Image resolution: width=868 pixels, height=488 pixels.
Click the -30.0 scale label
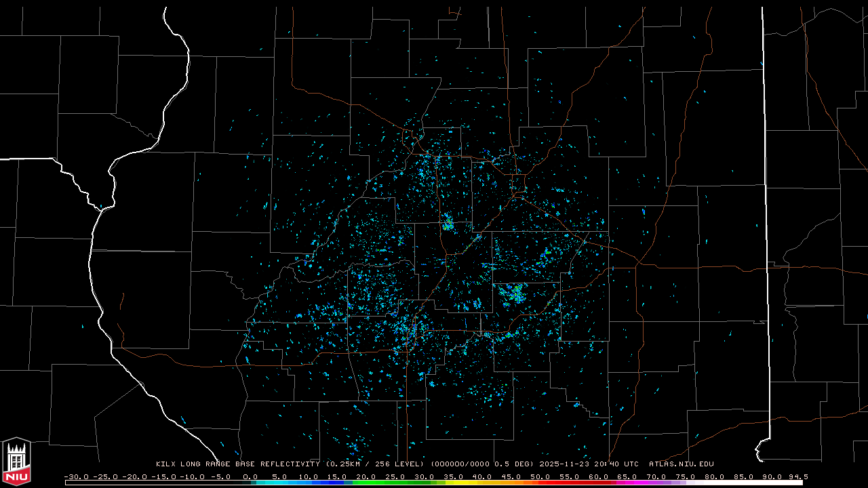coord(77,477)
